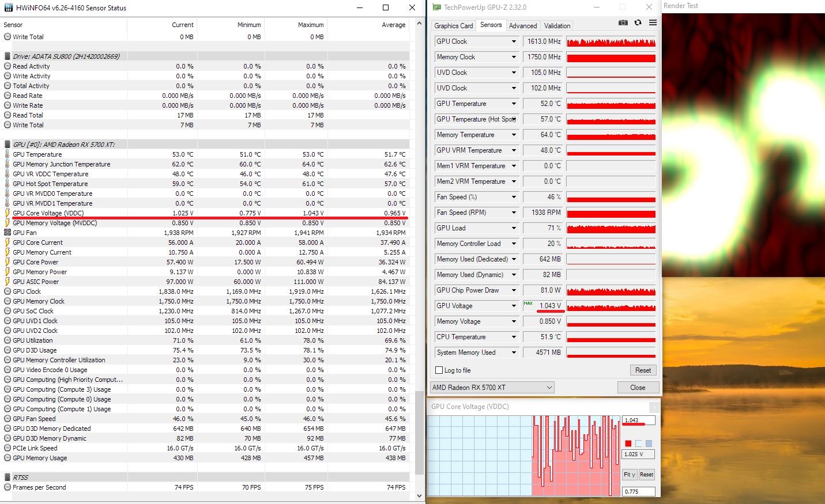The image size is (825, 504).
Task: Select the GPU Fan Speed row in HWiNFO
Action: [206, 419]
